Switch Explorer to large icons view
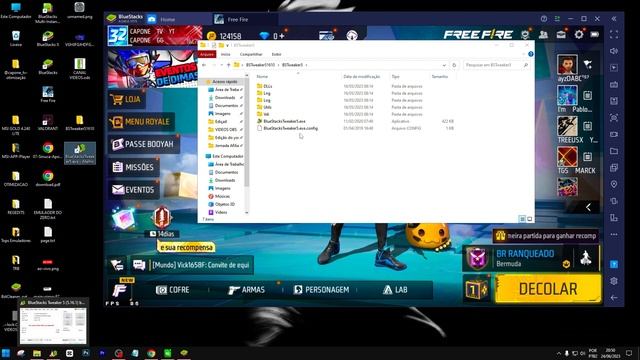Screen dimensions: 640x360 tap(529, 219)
